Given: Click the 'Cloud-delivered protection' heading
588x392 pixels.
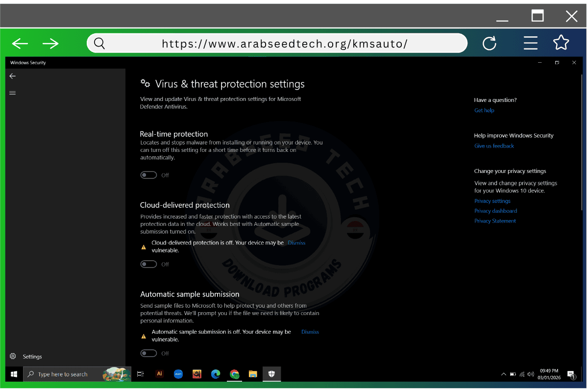Looking at the screenshot, I should [185, 205].
